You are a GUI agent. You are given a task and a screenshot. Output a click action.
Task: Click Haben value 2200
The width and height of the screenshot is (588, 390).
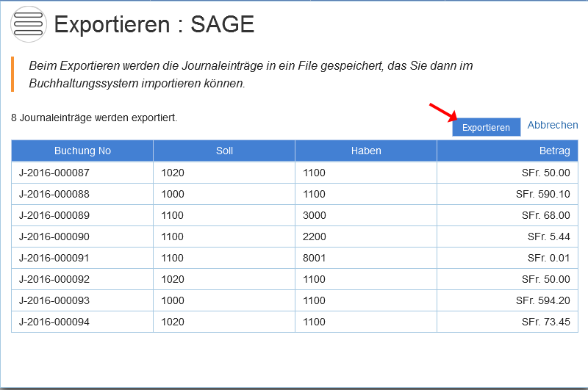pyautogui.click(x=315, y=236)
